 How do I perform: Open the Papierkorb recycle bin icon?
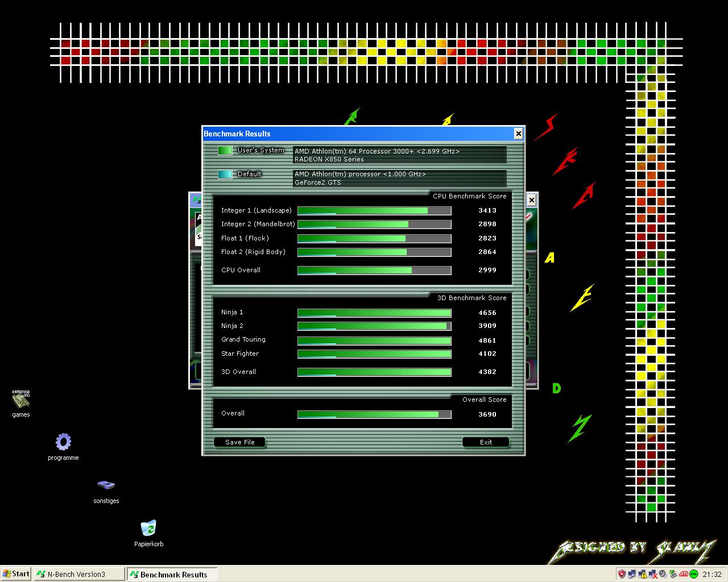[x=148, y=528]
